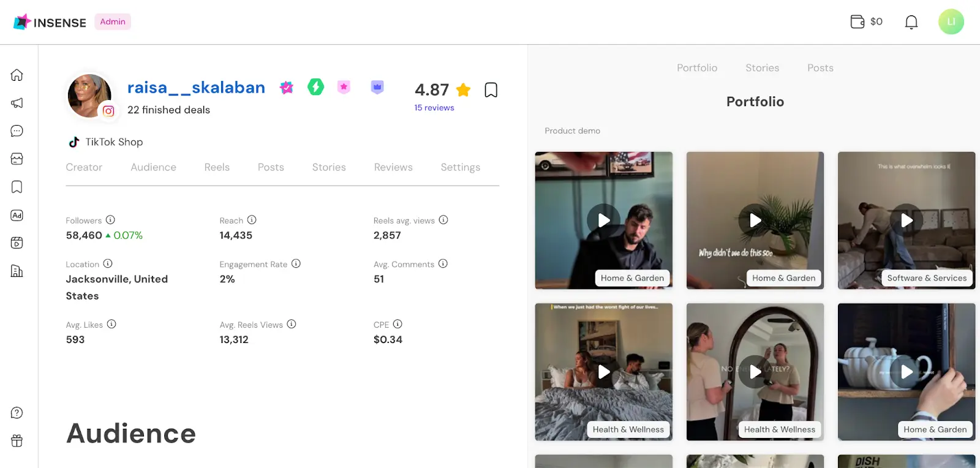
Task: Click the green lightning bolt badge
Action: click(x=316, y=87)
